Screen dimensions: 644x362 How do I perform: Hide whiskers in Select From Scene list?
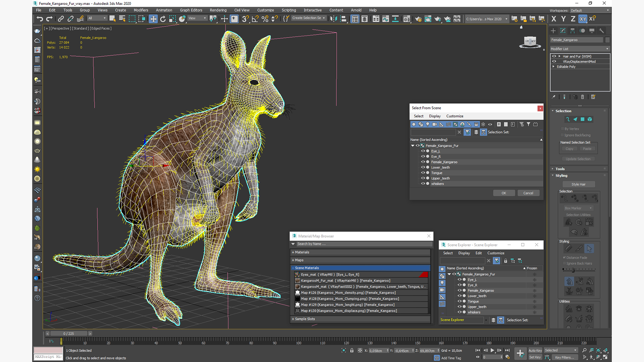(x=423, y=184)
